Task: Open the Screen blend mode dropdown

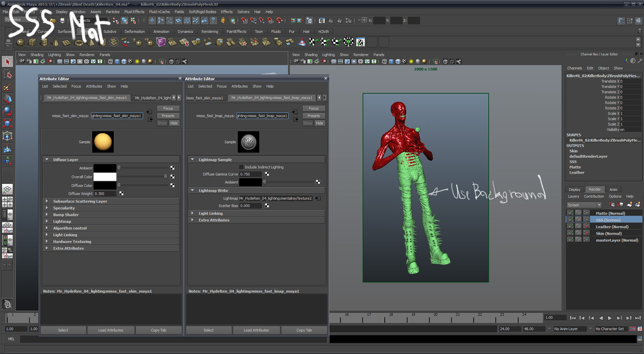Action: click(584, 205)
